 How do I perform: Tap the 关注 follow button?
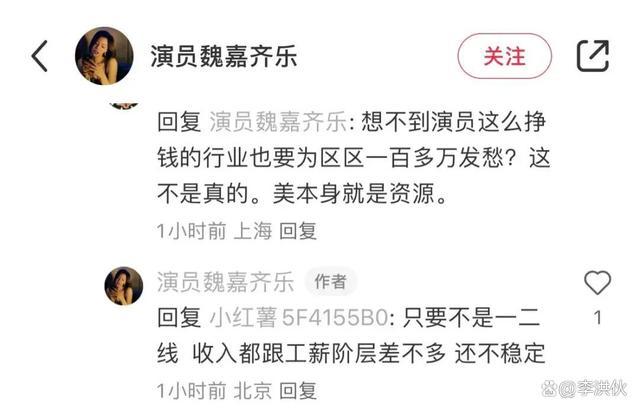pyautogui.click(x=504, y=56)
